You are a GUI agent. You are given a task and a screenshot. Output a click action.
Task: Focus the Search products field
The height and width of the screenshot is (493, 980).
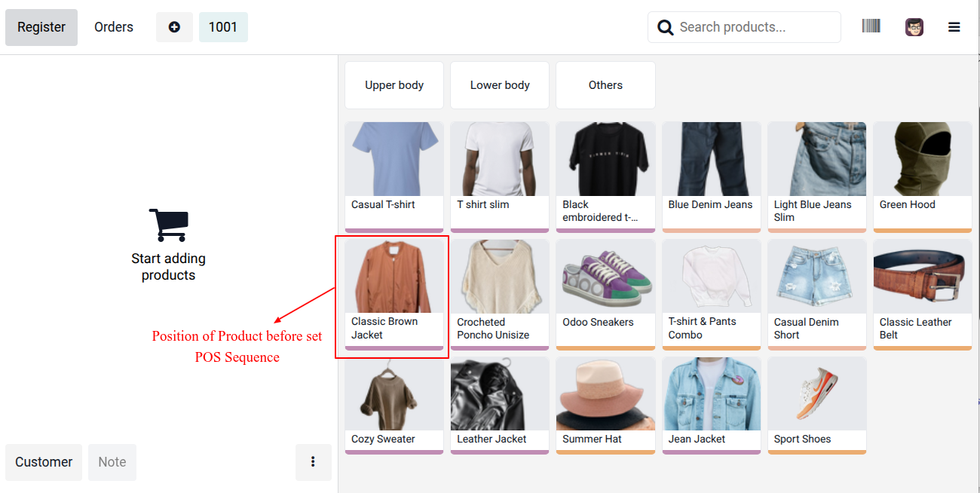[744, 27]
